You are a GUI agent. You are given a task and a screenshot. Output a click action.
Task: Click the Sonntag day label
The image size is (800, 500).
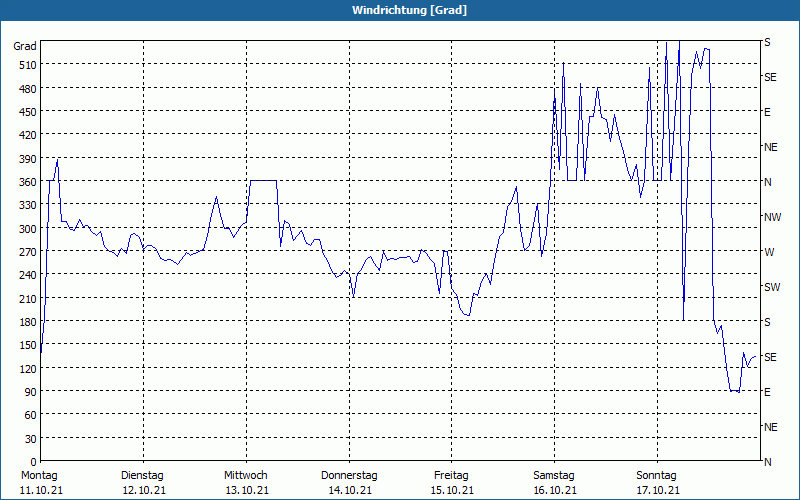tap(657, 475)
